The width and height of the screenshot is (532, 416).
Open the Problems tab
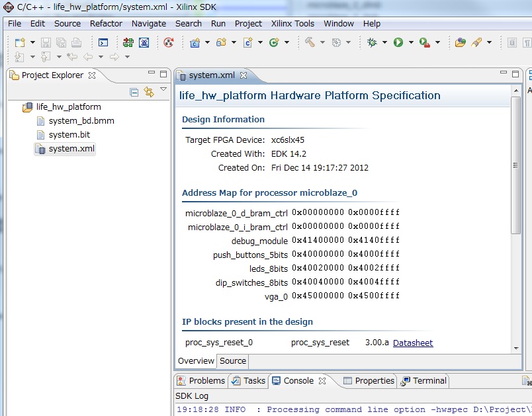click(201, 381)
